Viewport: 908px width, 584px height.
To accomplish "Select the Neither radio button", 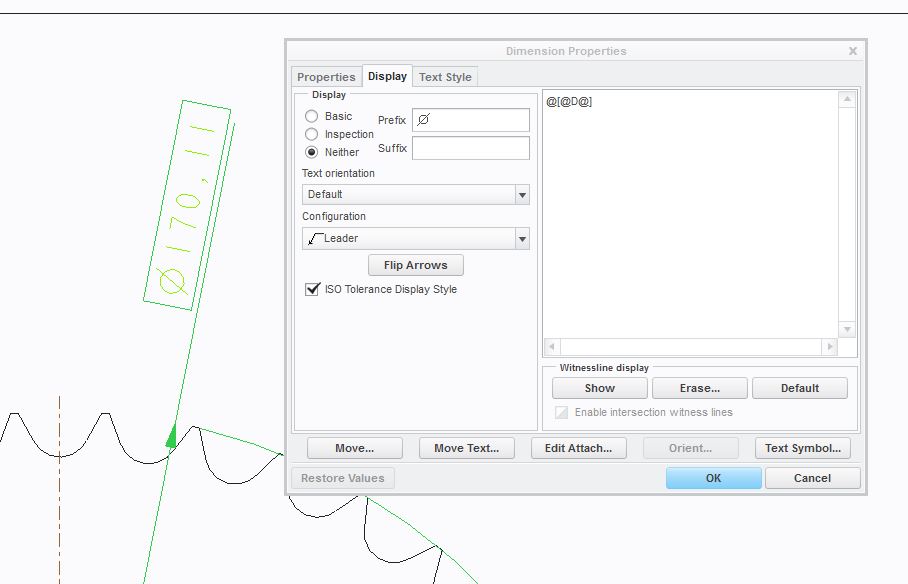I will [312, 152].
